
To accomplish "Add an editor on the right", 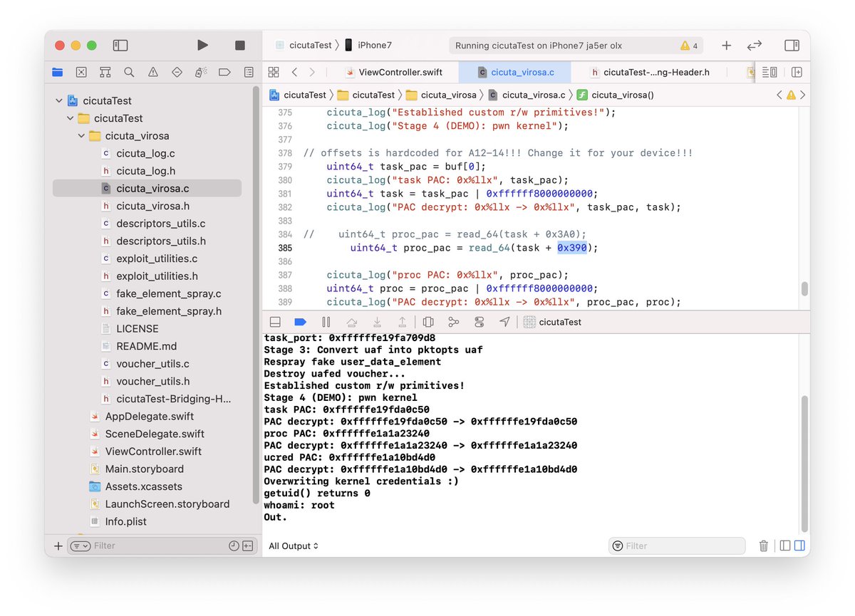I will (797, 72).
